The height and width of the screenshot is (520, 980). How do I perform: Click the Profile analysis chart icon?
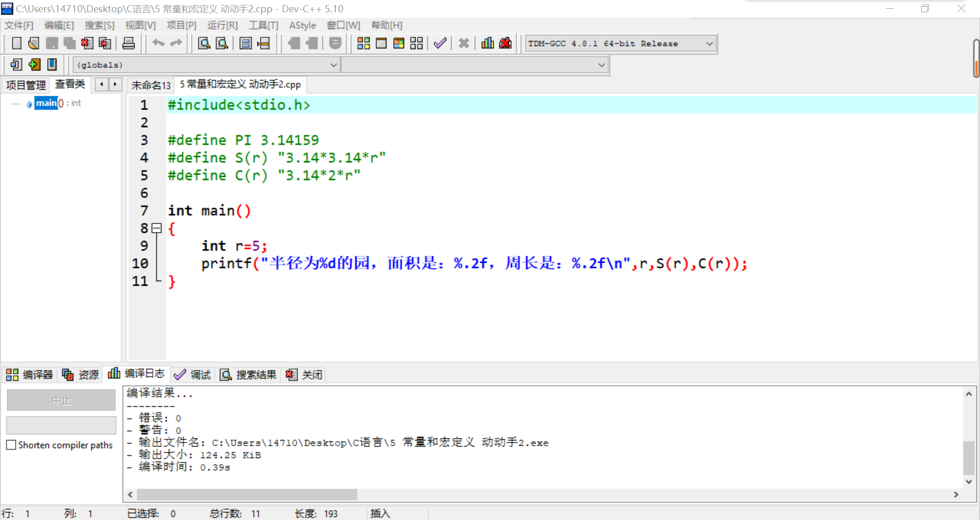pos(487,43)
